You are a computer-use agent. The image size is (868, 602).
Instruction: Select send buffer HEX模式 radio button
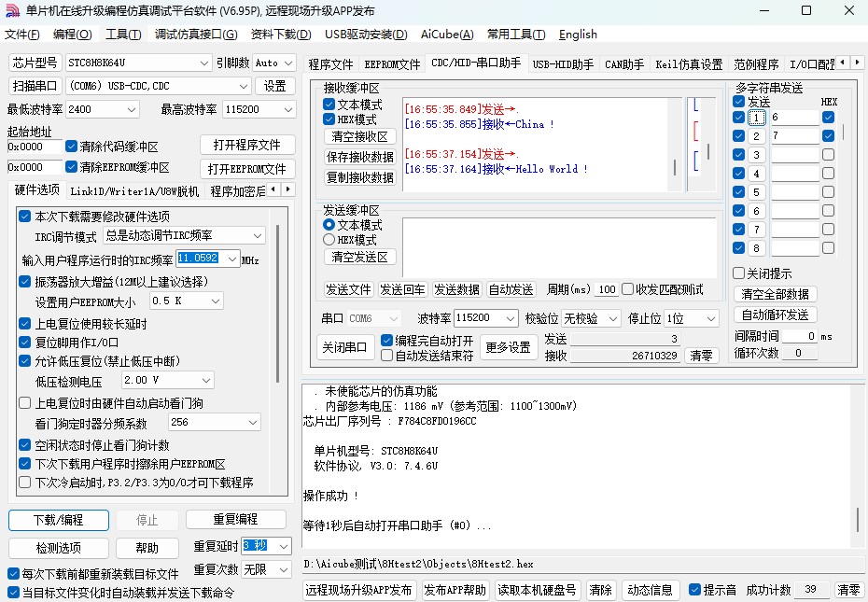click(329, 240)
